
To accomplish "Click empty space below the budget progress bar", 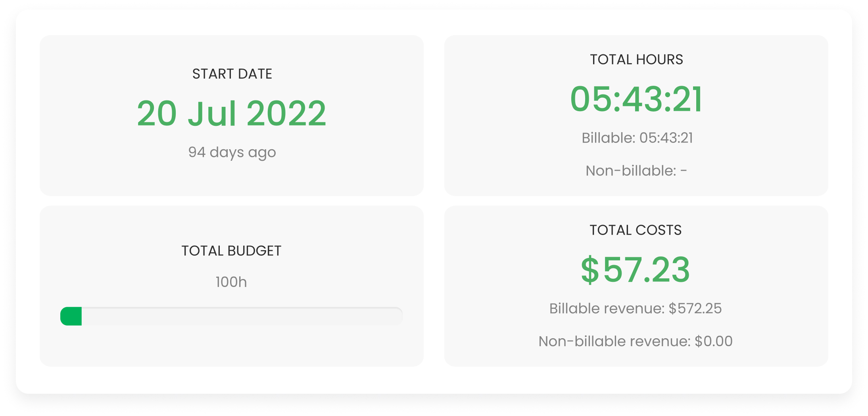I will (231, 345).
